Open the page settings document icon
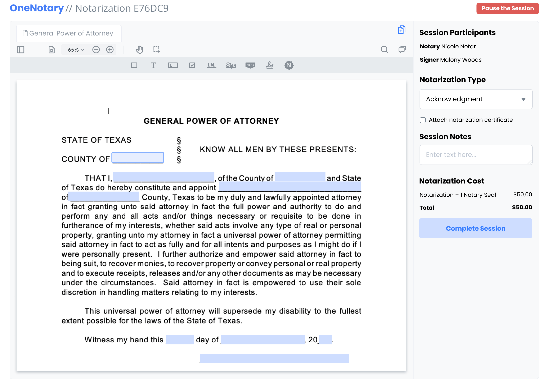552x392 pixels. [x=51, y=50]
